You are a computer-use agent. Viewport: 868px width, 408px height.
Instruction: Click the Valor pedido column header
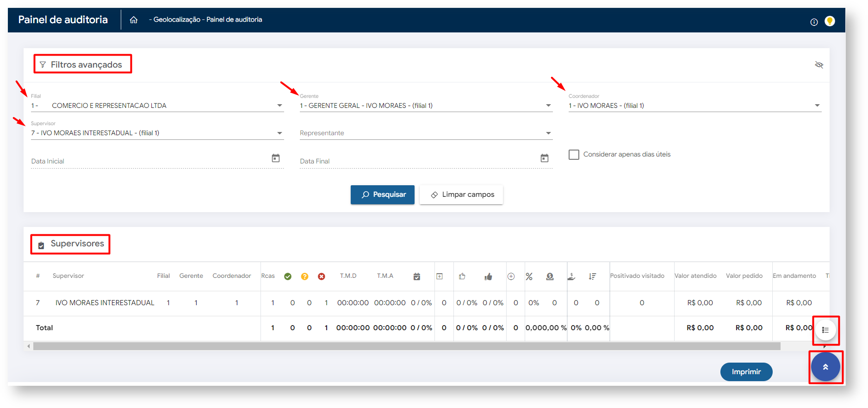[x=744, y=276]
